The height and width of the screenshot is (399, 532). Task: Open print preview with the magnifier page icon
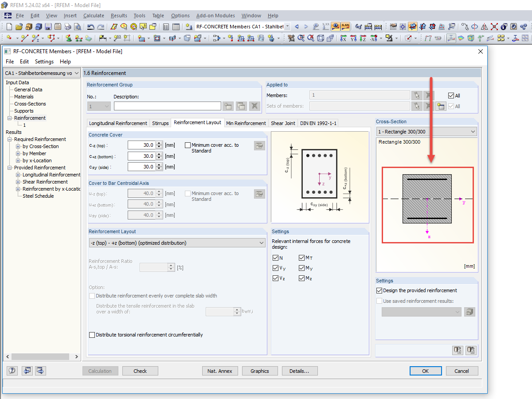click(78, 27)
